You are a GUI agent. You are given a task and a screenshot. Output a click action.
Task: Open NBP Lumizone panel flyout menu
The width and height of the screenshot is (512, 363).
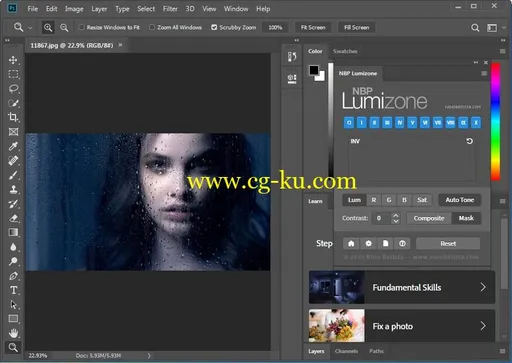point(484,73)
